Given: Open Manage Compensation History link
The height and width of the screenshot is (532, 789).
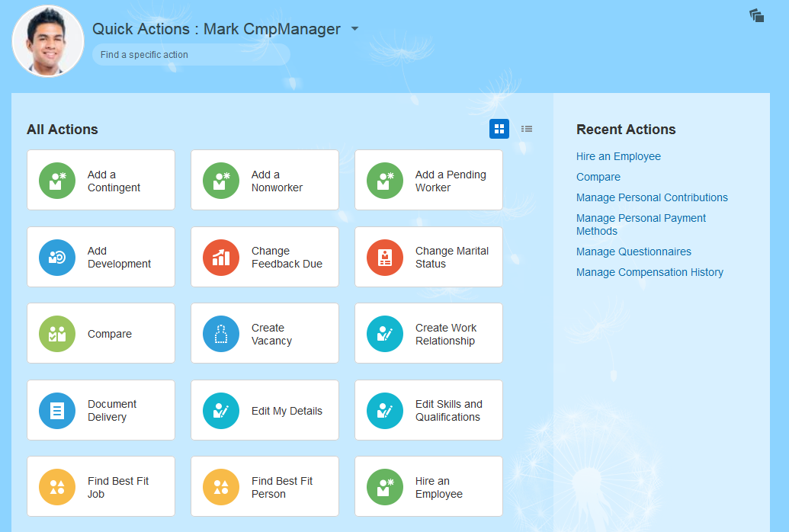Looking at the screenshot, I should click(649, 272).
